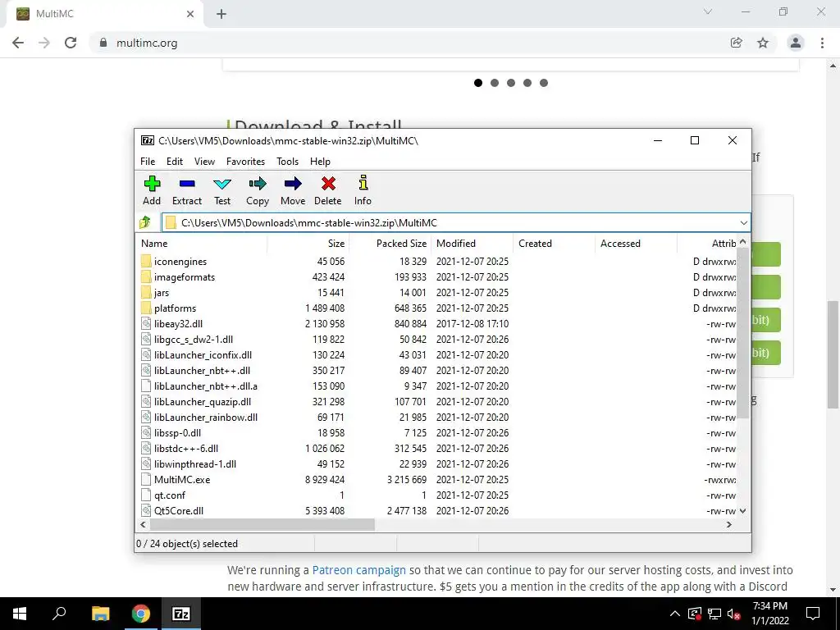Click the file list vertical scrollbar thumb
Viewport: 840px width, 630px height.
(743, 333)
